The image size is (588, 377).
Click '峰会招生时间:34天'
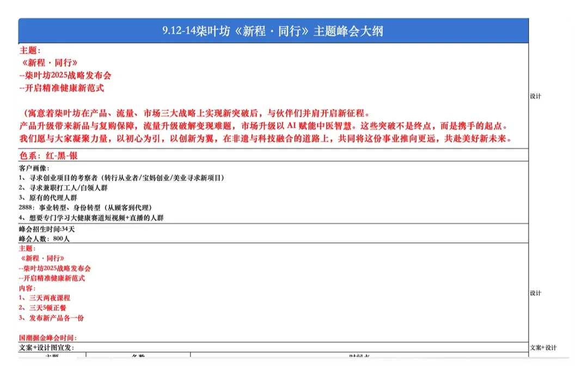[x=47, y=229]
